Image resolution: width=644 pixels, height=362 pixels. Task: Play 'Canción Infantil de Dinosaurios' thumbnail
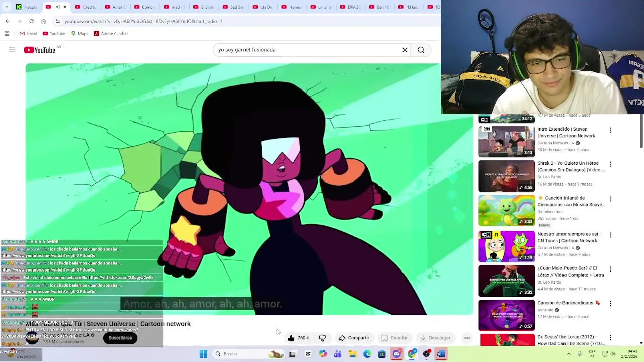point(507,210)
